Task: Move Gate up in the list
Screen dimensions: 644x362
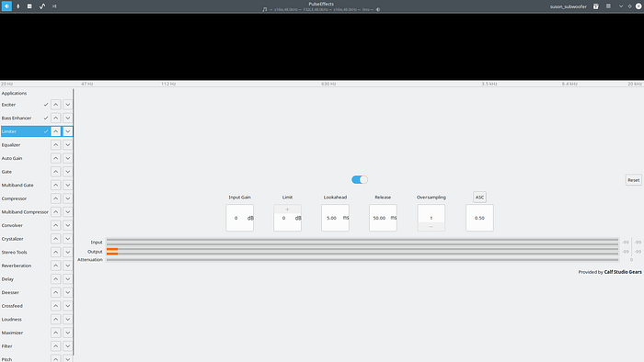Action: point(56,172)
